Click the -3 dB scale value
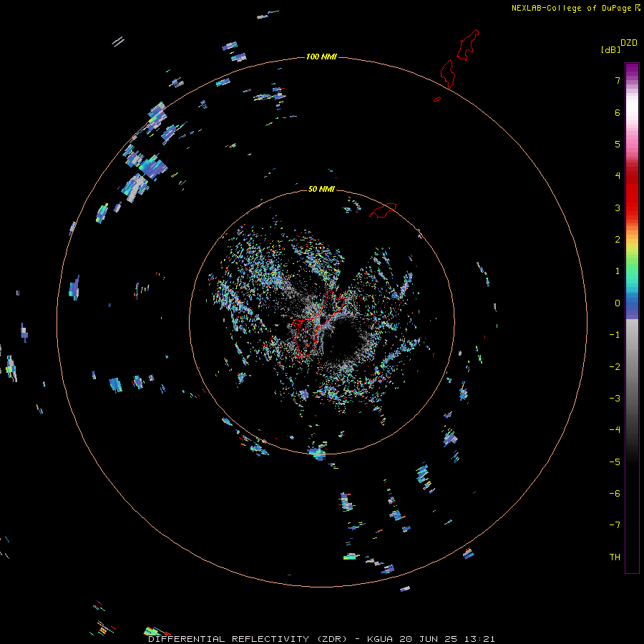 pyautogui.click(x=615, y=399)
